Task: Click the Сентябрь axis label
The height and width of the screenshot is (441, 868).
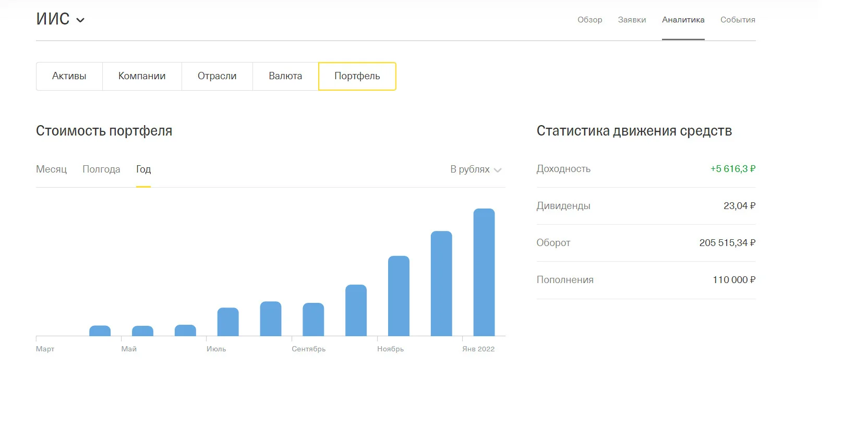Action: (x=308, y=349)
